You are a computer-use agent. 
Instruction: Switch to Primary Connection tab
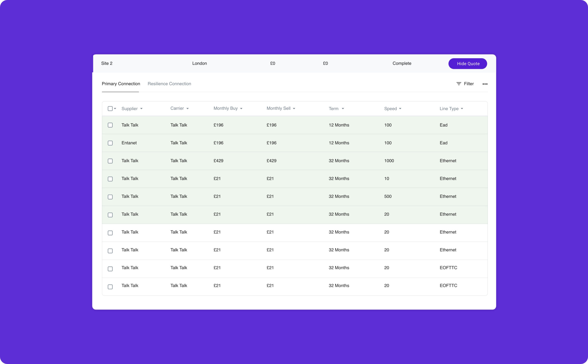click(x=121, y=84)
